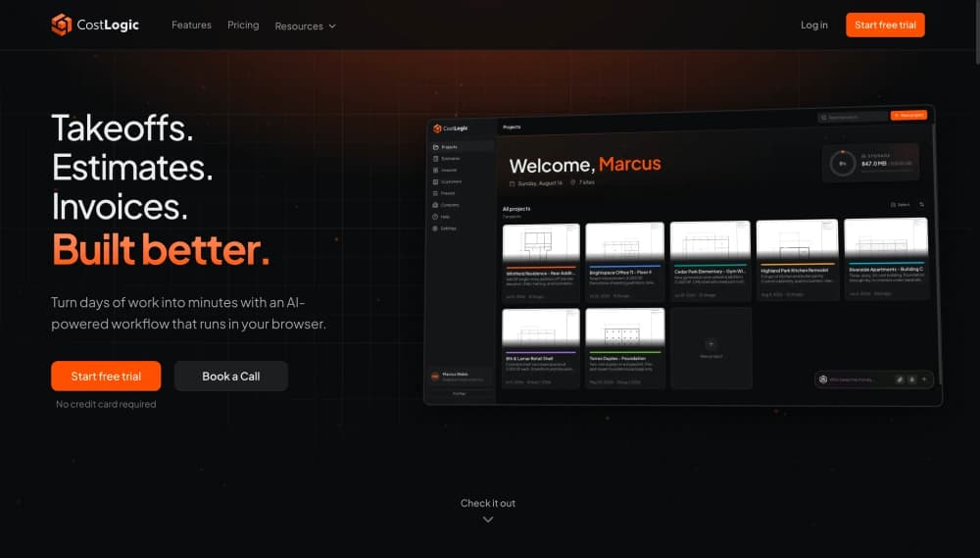Click the send arrow in chat bar

click(924, 380)
